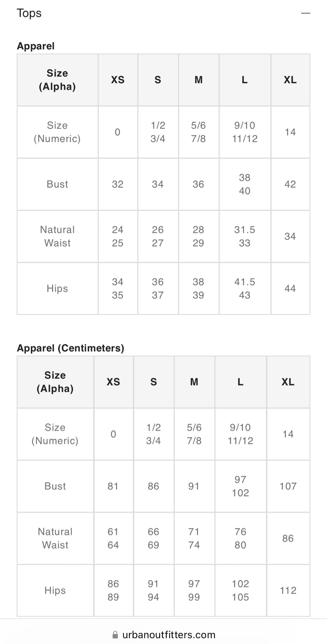Viewport: 327px width, 644px height.
Task: Click the Size (Alpha) header of first table
Action: 57,80
